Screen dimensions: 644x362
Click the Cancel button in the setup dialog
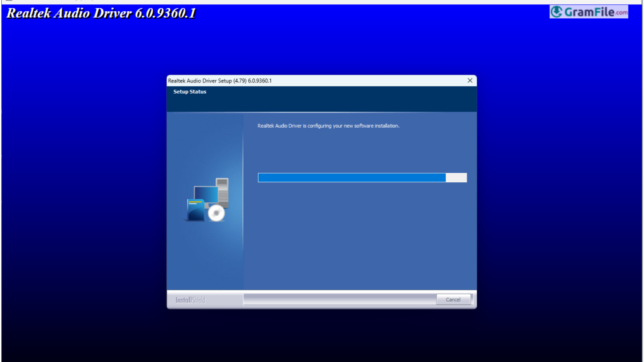(x=453, y=300)
